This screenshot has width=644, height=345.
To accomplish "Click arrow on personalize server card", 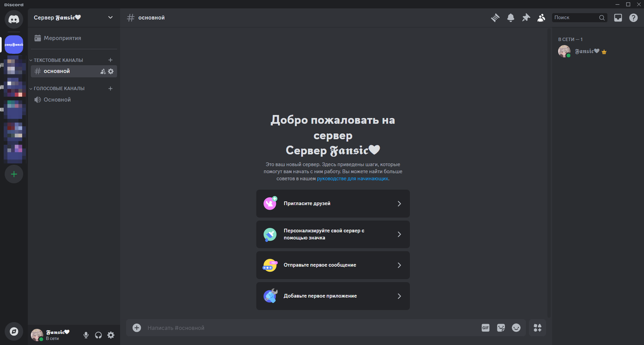I will point(399,234).
